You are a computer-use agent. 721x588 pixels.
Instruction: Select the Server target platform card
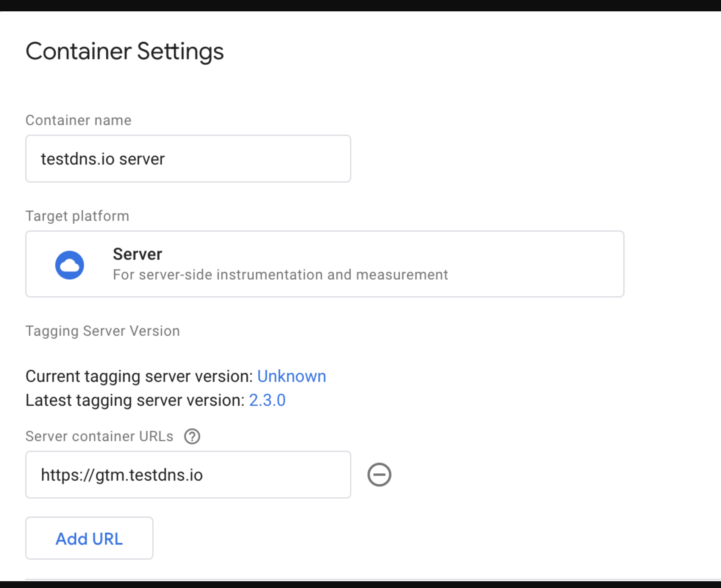click(325, 264)
